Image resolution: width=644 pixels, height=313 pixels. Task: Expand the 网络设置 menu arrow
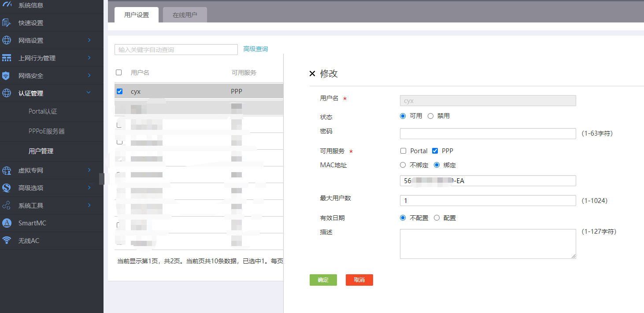point(89,41)
